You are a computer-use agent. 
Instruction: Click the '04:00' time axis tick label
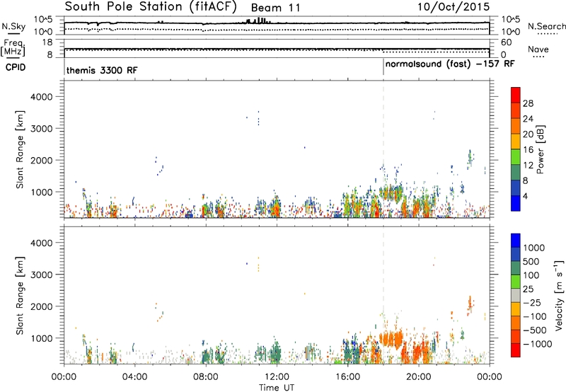coord(135,377)
